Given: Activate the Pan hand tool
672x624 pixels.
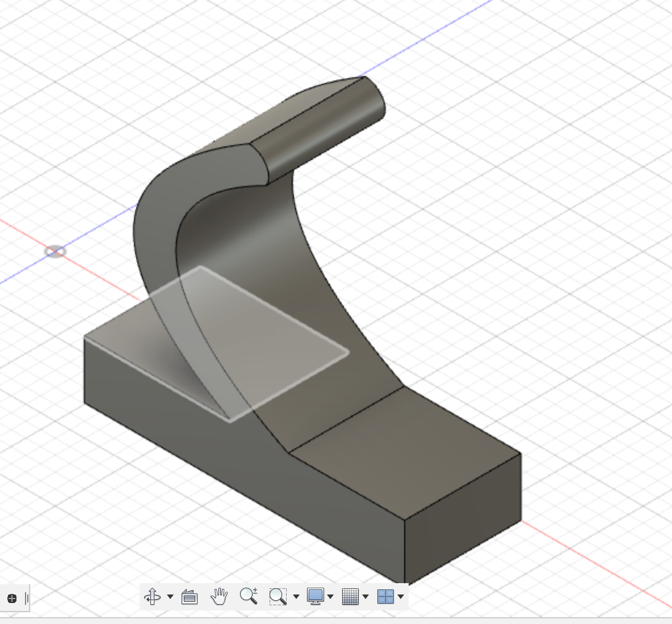Looking at the screenshot, I should [x=219, y=596].
